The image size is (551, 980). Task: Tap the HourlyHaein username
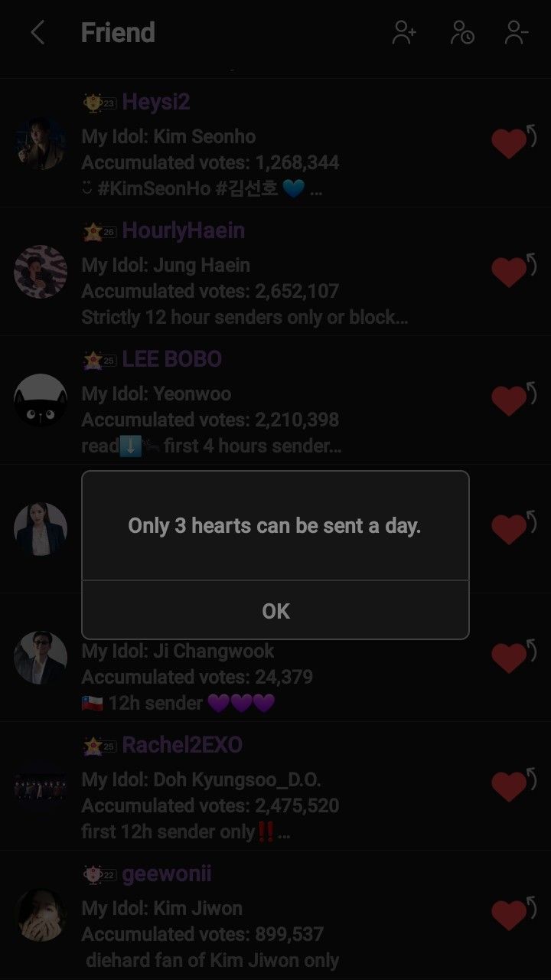click(x=184, y=230)
